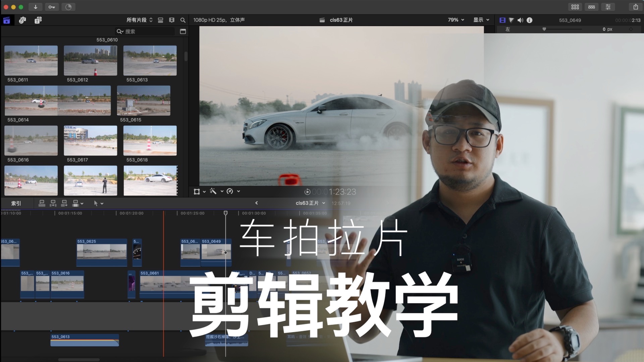Select timeline clip 553_0649
Image resolution: width=644 pixels, height=362 pixels.
(216, 252)
